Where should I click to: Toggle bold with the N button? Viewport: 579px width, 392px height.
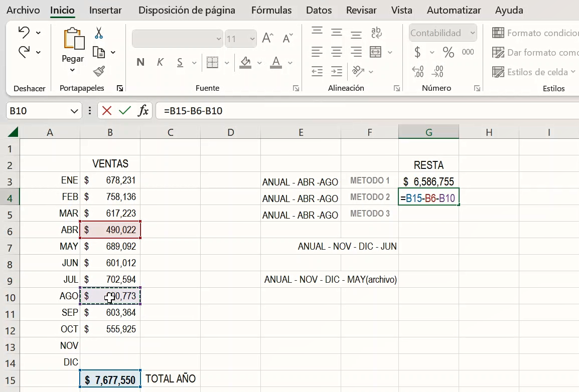[140, 62]
